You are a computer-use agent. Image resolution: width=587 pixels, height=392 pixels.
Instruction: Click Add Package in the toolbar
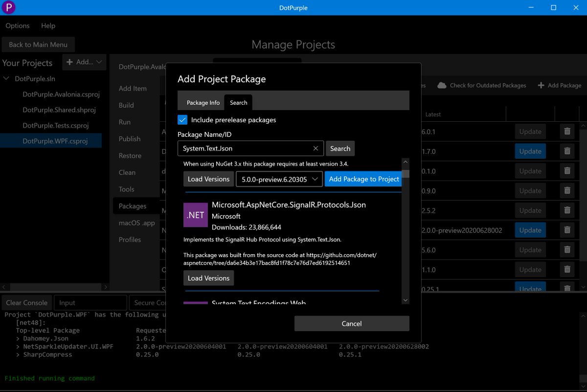559,86
